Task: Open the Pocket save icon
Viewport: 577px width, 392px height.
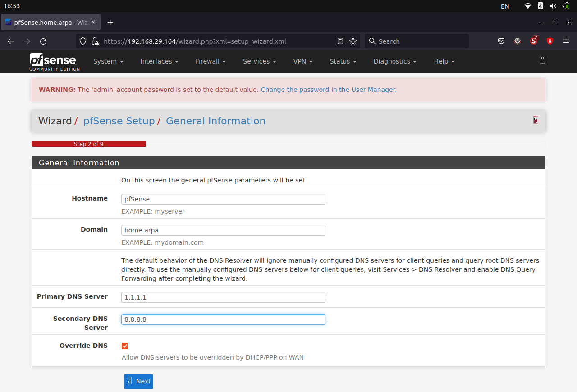Action: 501,41
